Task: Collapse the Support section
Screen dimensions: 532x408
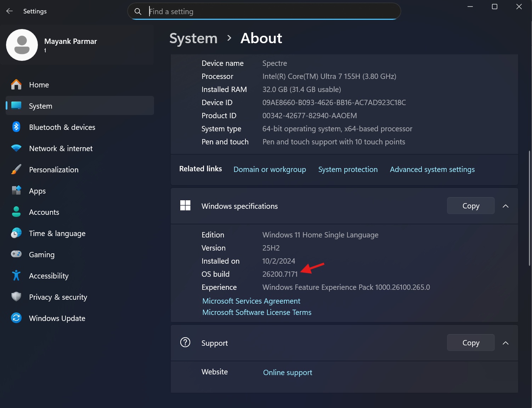Action: pyautogui.click(x=505, y=343)
